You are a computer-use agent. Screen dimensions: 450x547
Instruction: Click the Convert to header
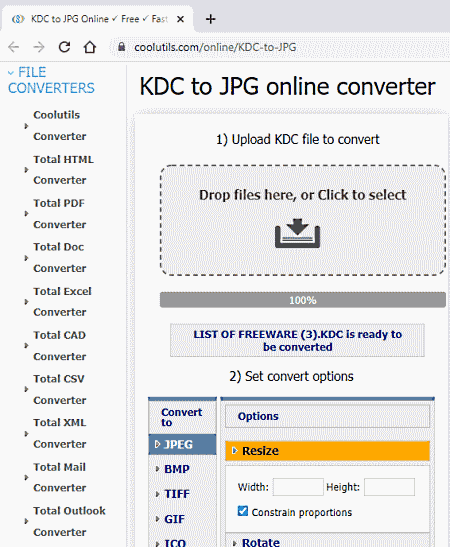(x=181, y=417)
